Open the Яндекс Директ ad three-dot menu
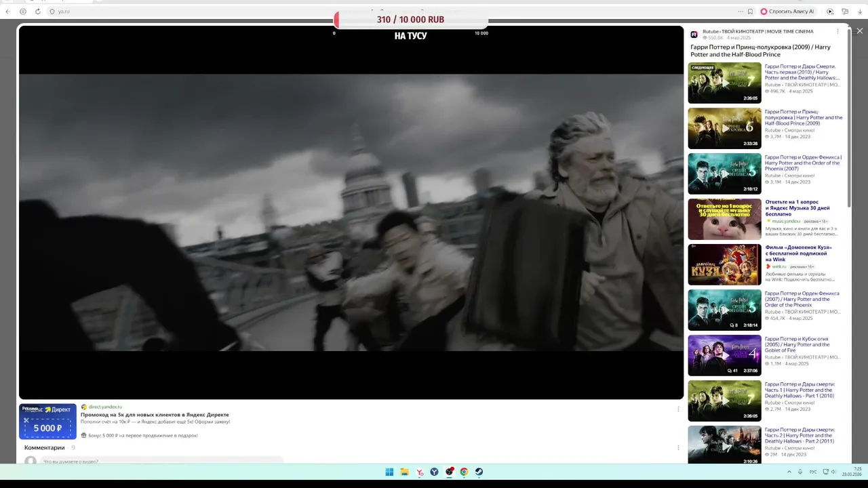 click(x=678, y=409)
